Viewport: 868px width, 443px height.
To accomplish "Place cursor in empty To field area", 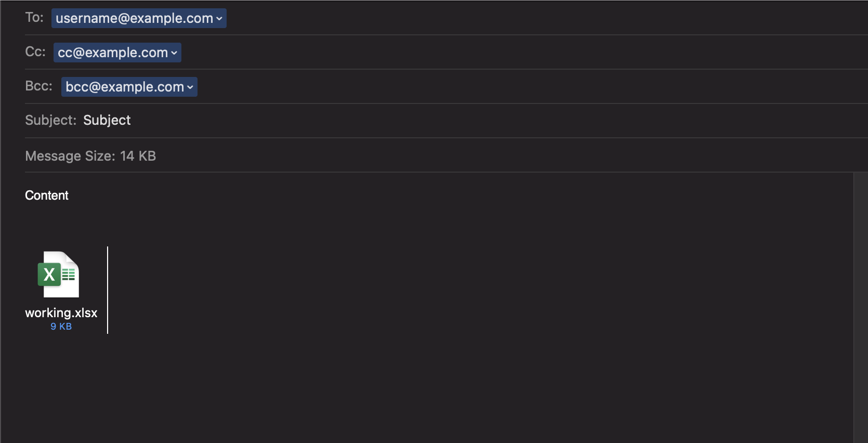I will point(546,18).
